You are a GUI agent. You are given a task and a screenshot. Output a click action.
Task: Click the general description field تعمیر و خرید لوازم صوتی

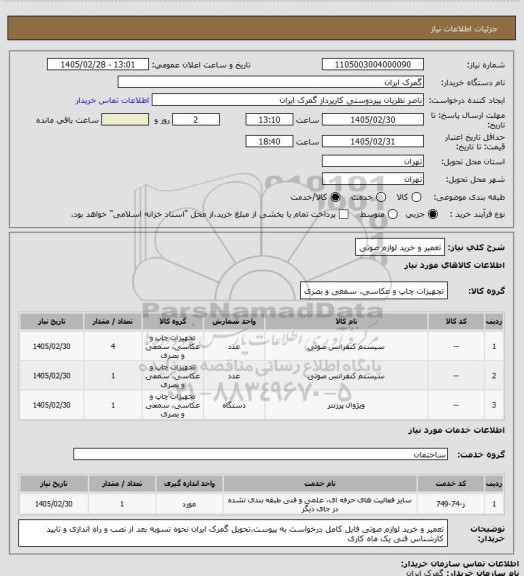[x=400, y=248]
